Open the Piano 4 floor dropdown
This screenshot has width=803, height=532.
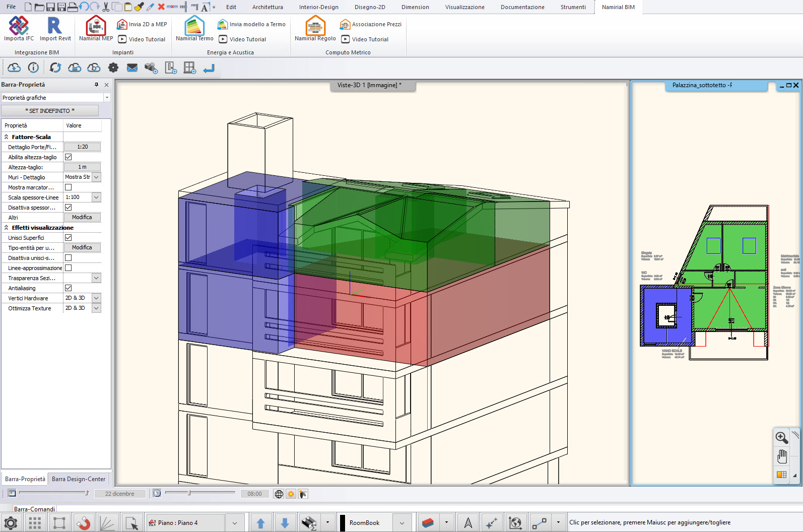coord(235,523)
